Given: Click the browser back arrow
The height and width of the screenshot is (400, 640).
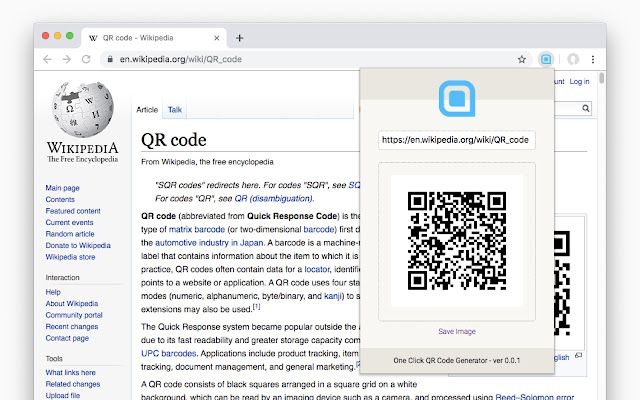Looking at the screenshot, I should (x=47, y=59).
